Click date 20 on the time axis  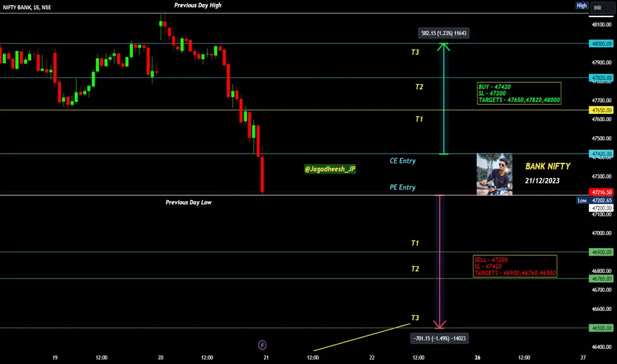tap(161, 357)
